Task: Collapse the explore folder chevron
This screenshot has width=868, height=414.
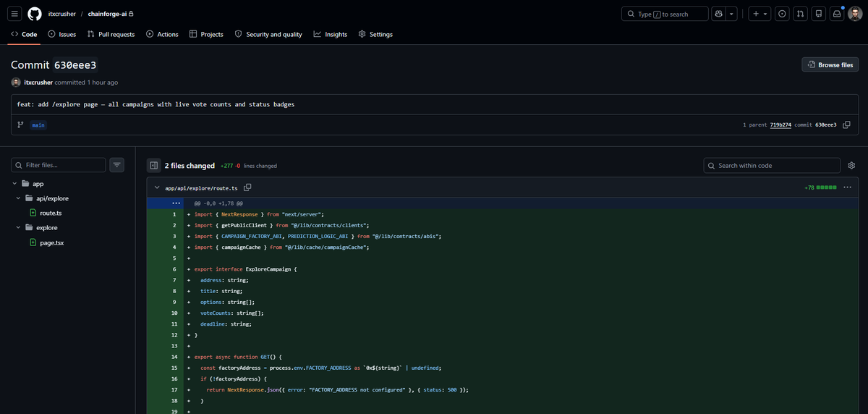Action: (x=19, y=227)
